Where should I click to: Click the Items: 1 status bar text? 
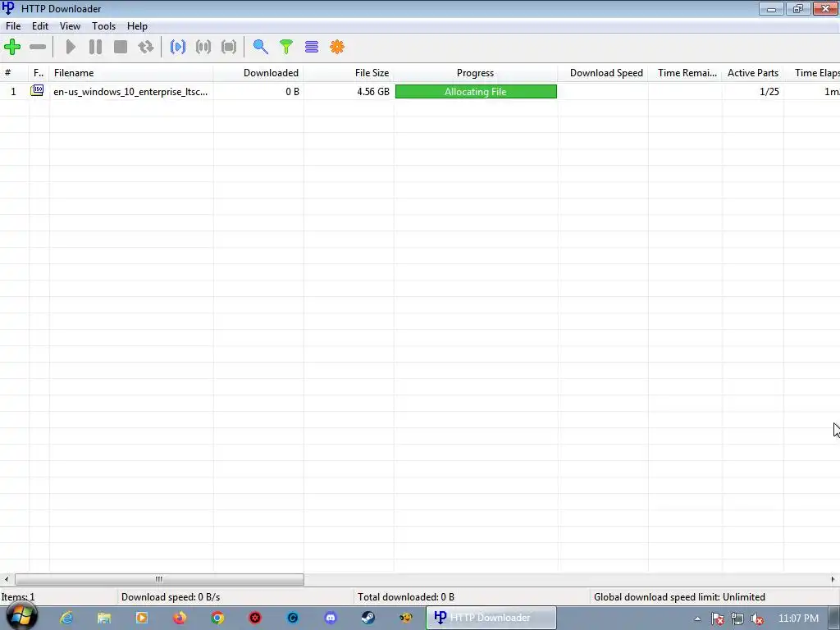[18, 597]
